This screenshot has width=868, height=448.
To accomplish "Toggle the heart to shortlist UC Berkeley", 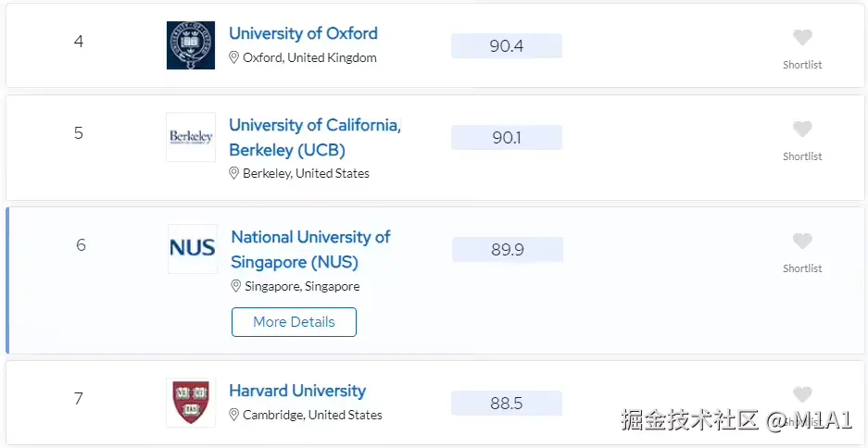I will tap(802, 130).
